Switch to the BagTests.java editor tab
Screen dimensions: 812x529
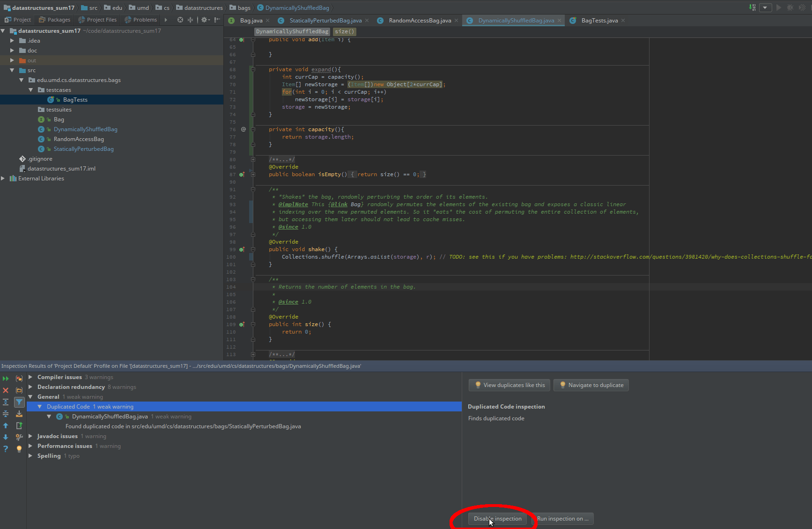click(599, 21)
